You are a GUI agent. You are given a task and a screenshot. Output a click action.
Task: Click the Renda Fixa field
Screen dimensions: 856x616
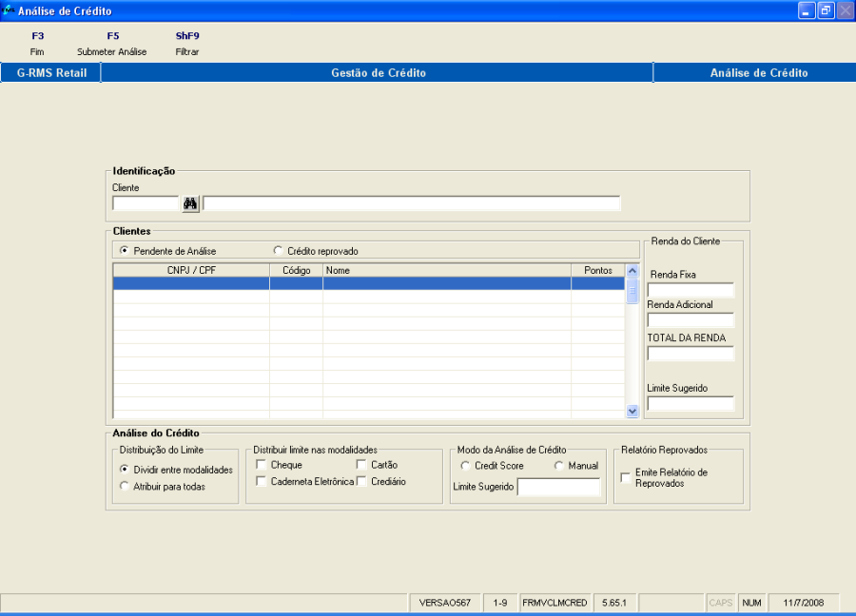(691, 290)
